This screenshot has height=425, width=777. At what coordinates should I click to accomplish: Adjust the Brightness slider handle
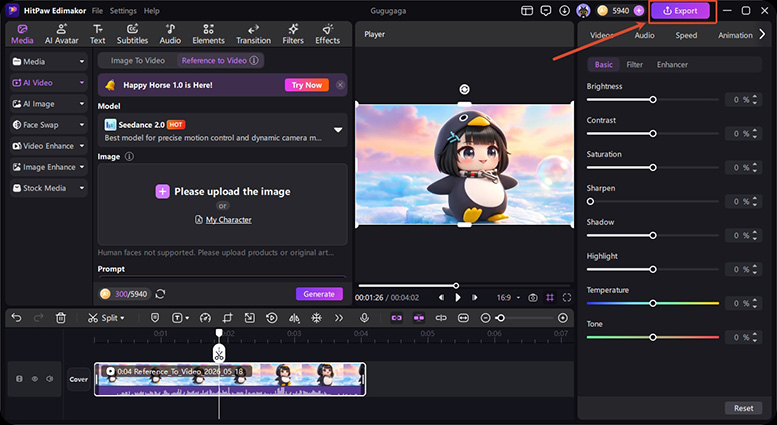(653, 100)
